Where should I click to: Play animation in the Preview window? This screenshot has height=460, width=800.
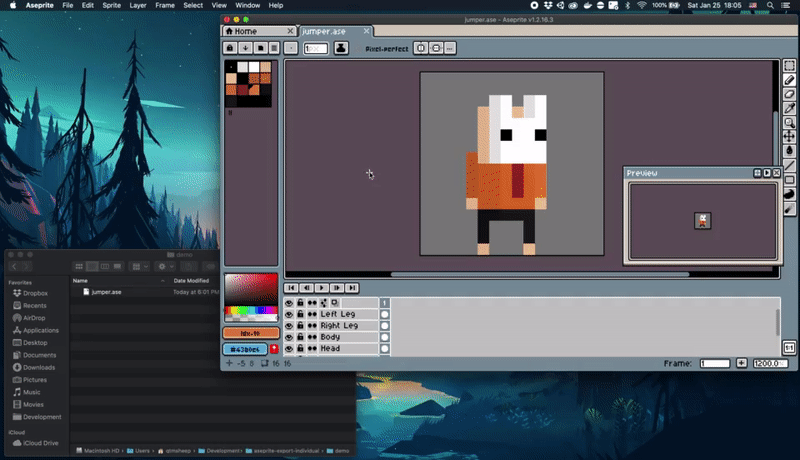click(767, 173)
